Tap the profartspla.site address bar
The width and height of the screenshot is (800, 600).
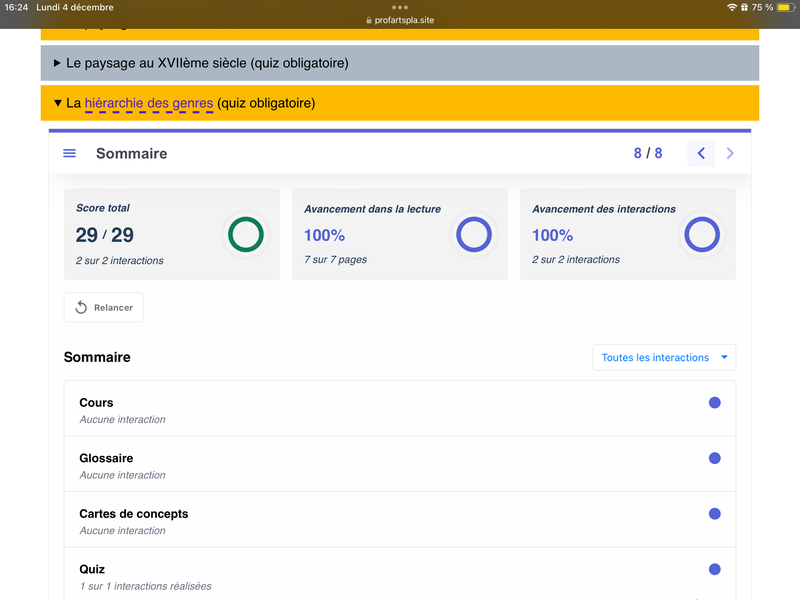[x=400, y=20]
